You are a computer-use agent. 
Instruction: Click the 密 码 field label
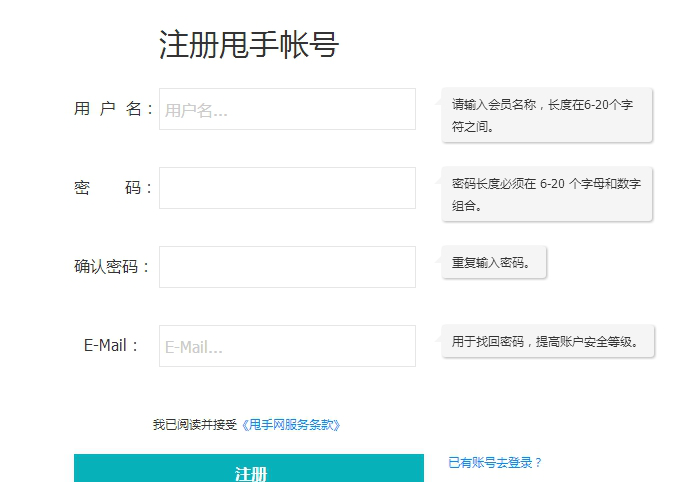coord(113,188)
